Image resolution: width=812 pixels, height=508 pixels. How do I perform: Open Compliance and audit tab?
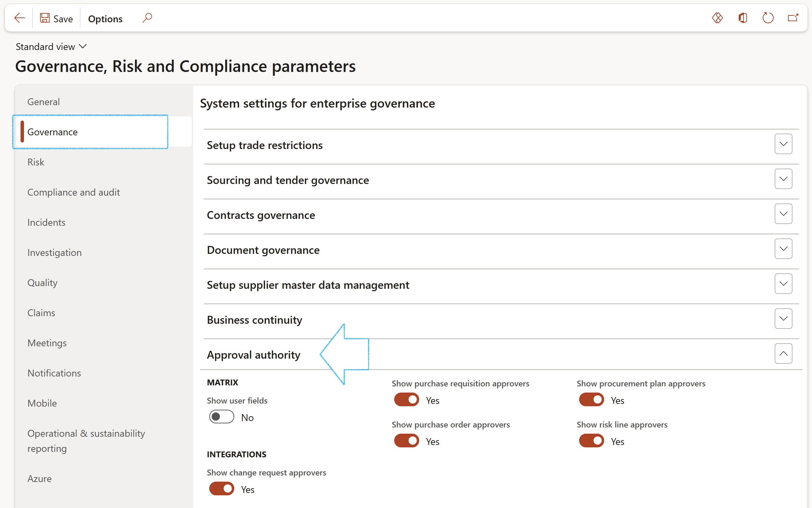pyautogui.click(x=74, y=192)
